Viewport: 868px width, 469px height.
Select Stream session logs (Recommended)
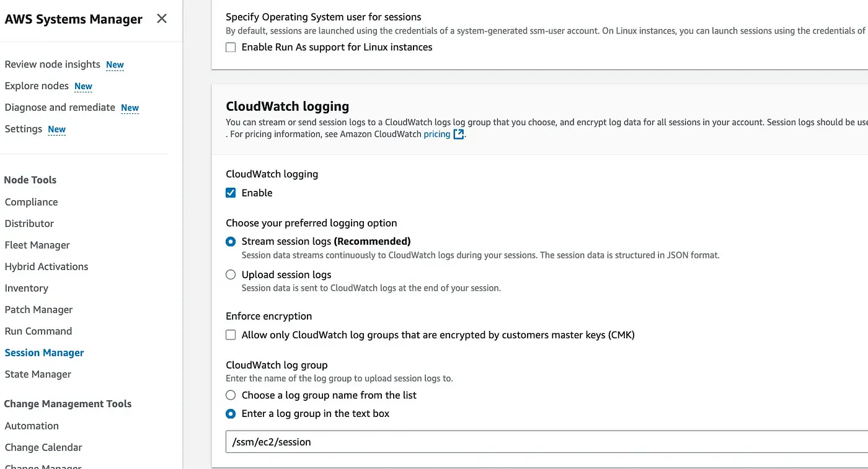click(230, 242)
